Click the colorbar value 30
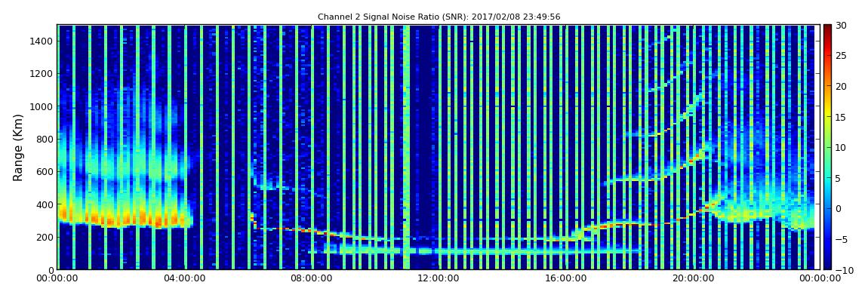 (x=841, y=26)
